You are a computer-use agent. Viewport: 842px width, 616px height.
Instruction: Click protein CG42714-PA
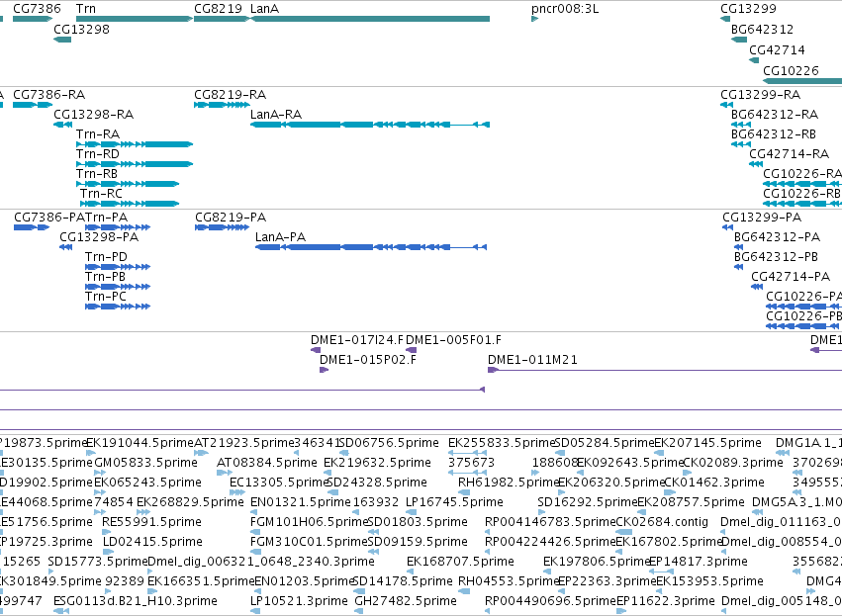(757, 287)
